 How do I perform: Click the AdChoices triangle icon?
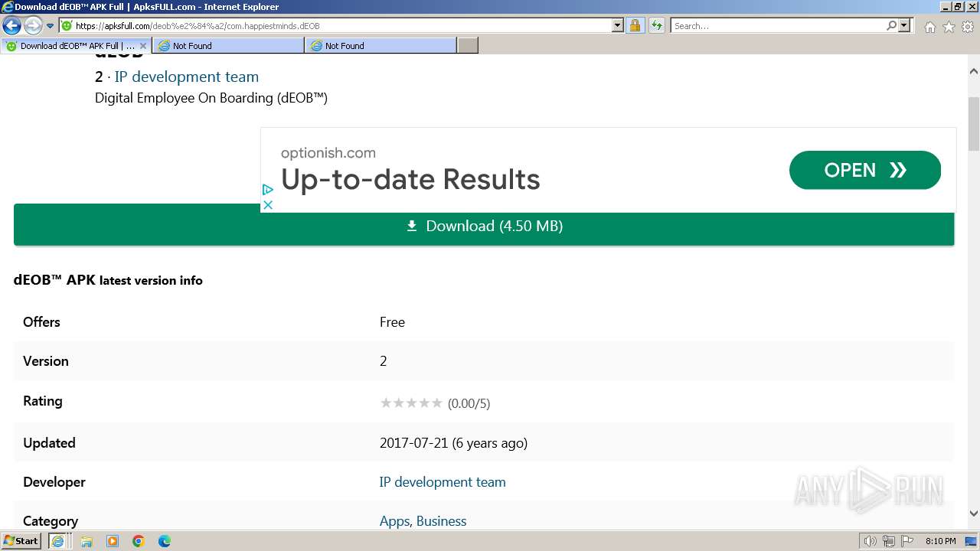tap(267, 190)
